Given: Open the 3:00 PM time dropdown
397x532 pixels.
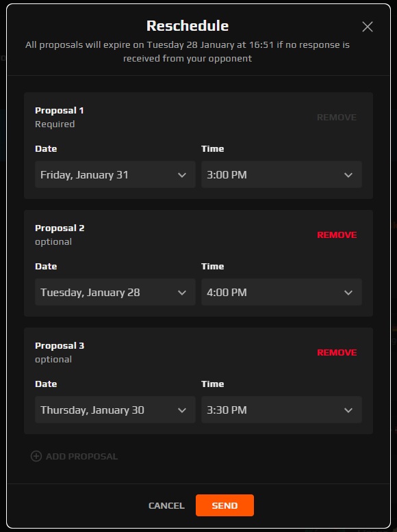Looking at the screenshot, I should pyautogui.click(x=281, y=175).
